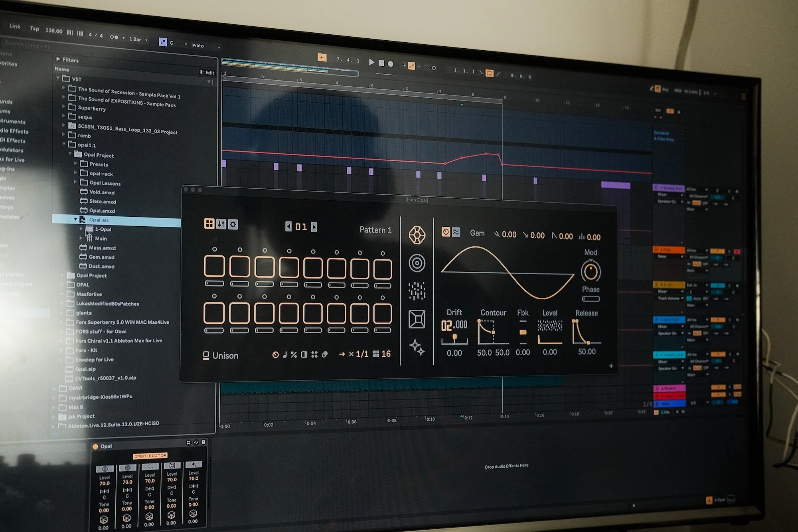The width and height of the screenshot is (798, 532).
Task: Click the Tap tempo button
Action: pyautogui.click(x=34, y=28)
